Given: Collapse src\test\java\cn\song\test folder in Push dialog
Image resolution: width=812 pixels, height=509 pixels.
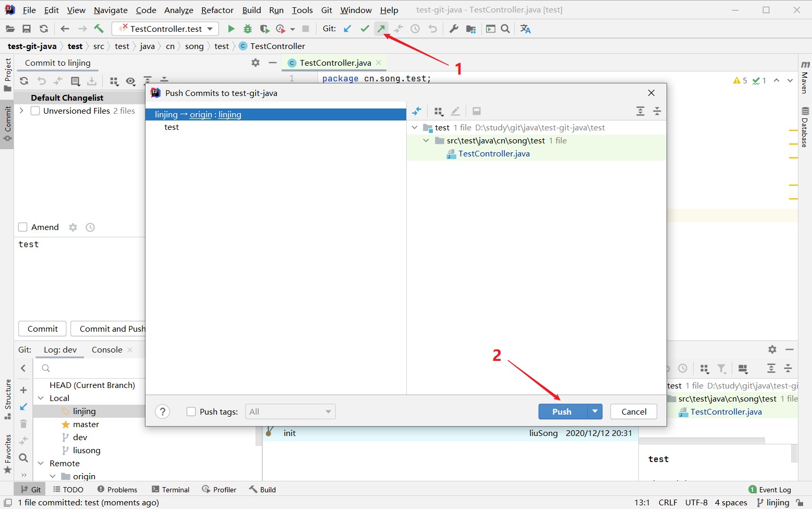Looking at the screenshot, I should pos(426,140).
